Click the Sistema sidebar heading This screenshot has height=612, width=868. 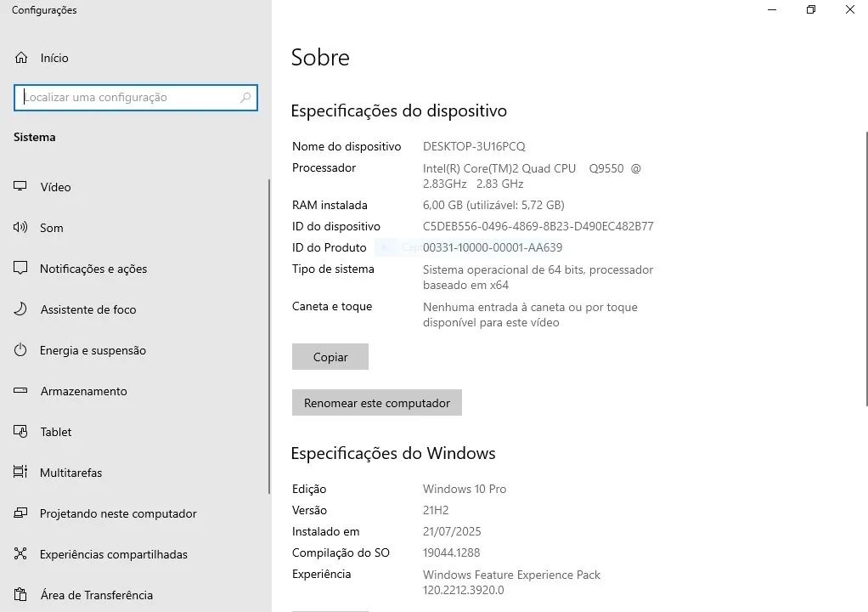point(34,137)
